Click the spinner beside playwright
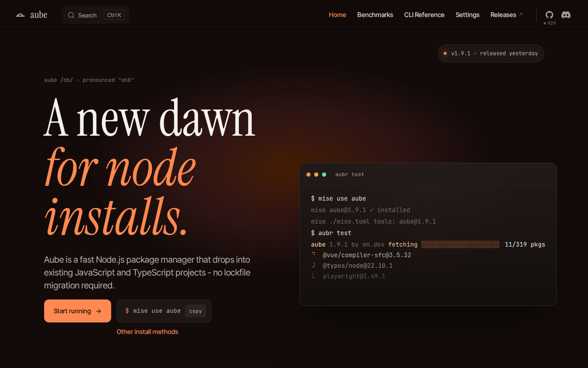The width and height of the screenshot is (588, 368). tap(314, 276)
